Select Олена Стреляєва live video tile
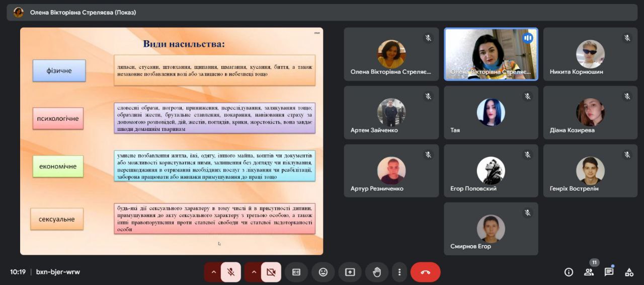644x285 pixels. click(x=491, y=54)
